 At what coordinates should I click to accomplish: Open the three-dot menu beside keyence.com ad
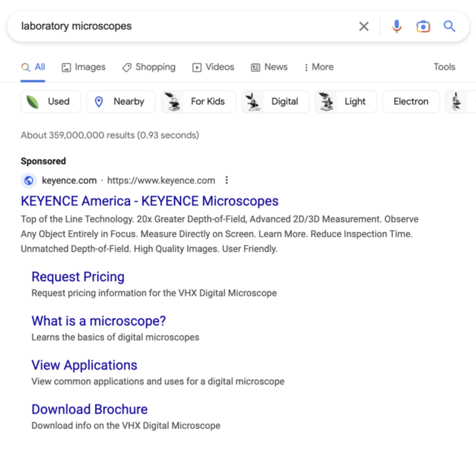coord(226,180)
